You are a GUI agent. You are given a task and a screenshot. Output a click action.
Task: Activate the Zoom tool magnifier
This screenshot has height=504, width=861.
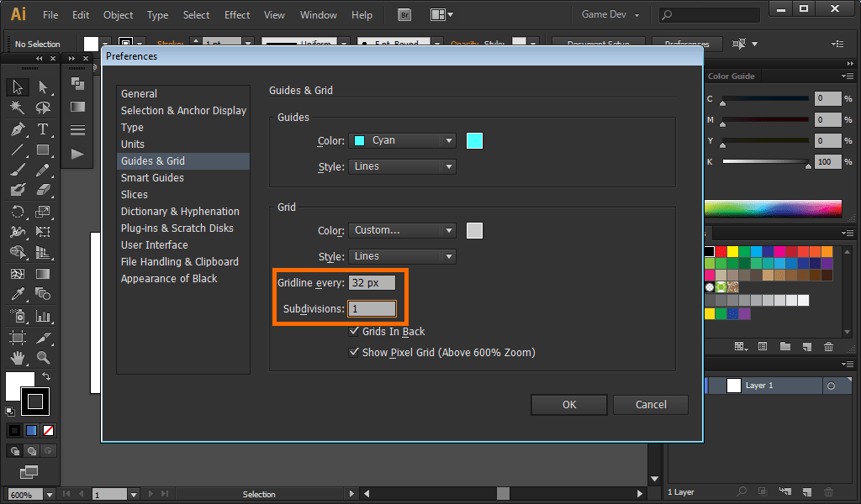pyautogui.click(x=43, y=358)
